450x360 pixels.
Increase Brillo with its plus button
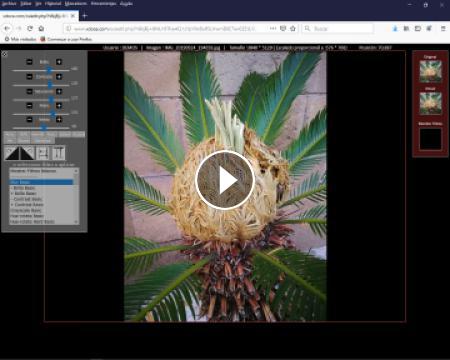[59, 62]
